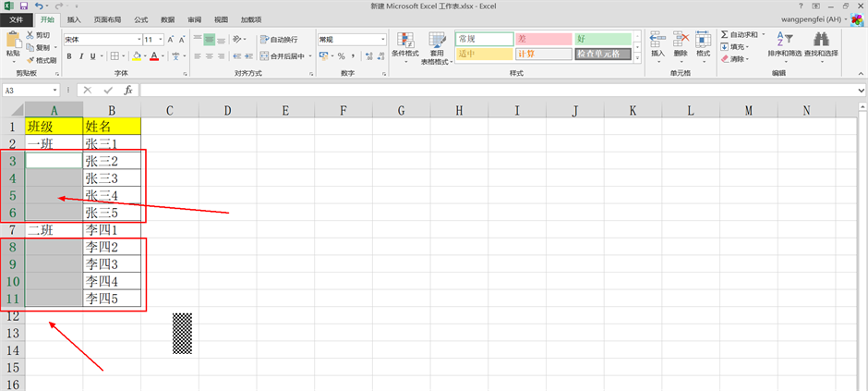The image size is (868, 391).
Task: Apply the 好 (Good) green cell style
Action: (x=602, y=39)
